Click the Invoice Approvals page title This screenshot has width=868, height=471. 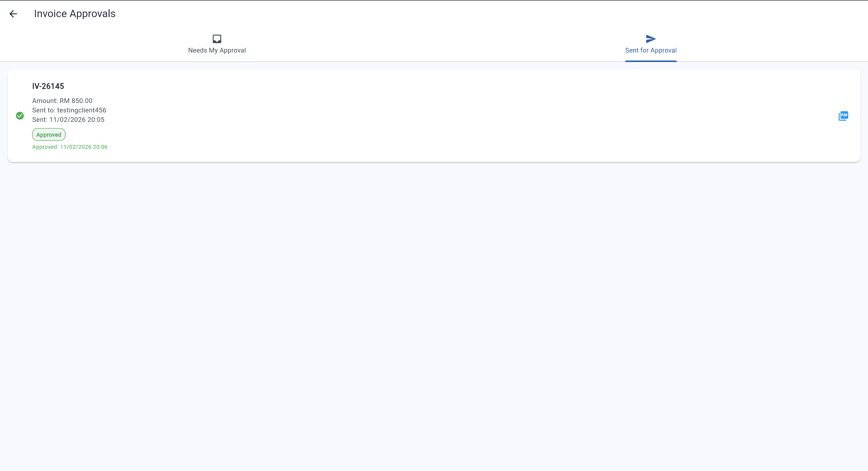75,14
